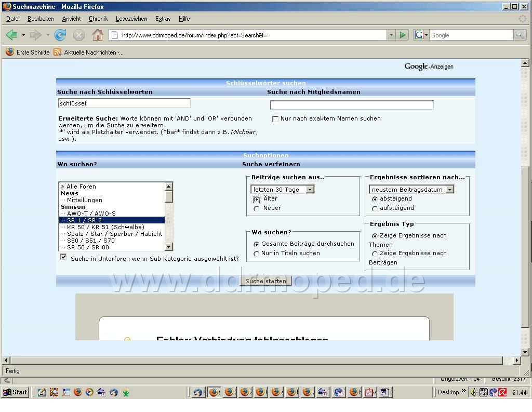Open the Extras menu
Viewport: 532px width, 412px height.
pyautogui.click(x=163, y=19)
